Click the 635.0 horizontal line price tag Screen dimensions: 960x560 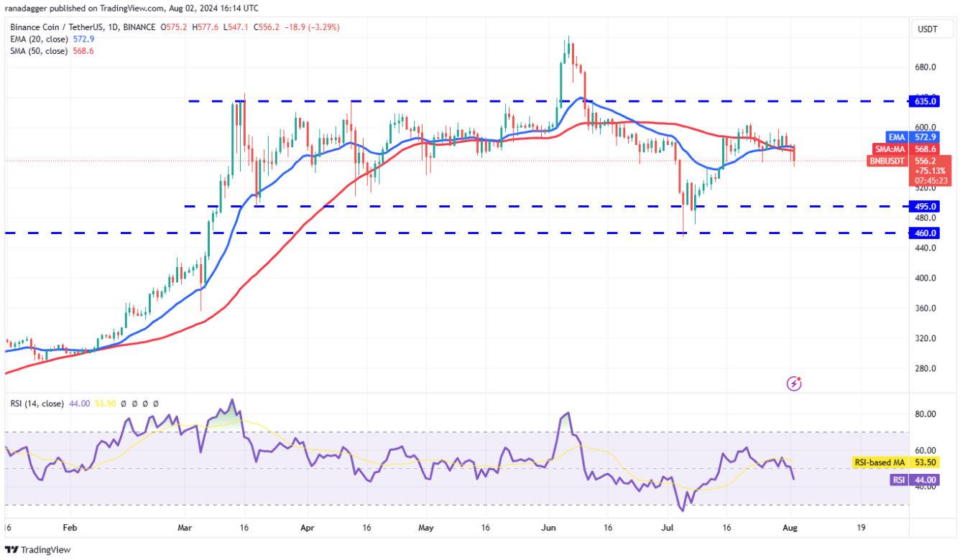924,101
